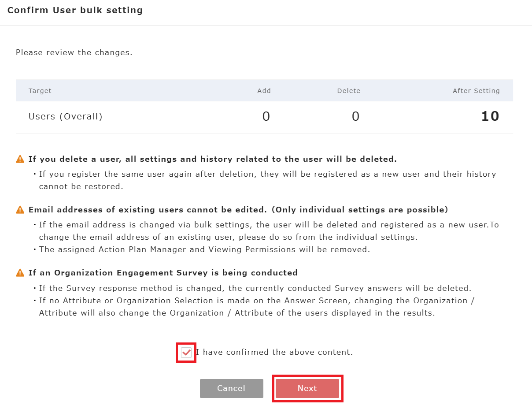Click the warning icon beside delete user notice

click(x=20, y=159)
